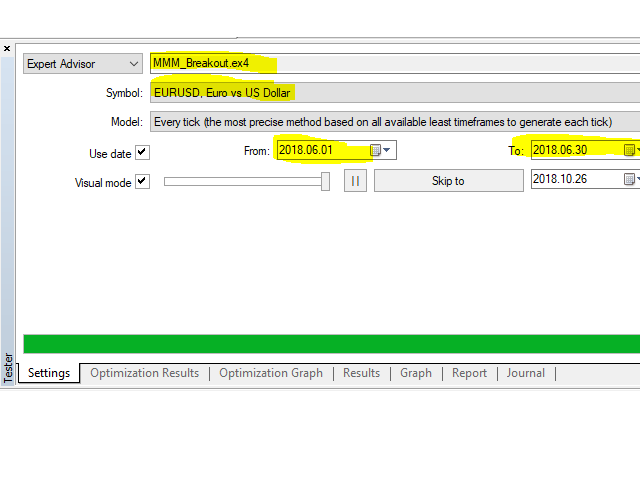Click the From date field 2018.06.01
Image resolution: width=640 pixels, height=480 pixels.
[x=320, y=151]
